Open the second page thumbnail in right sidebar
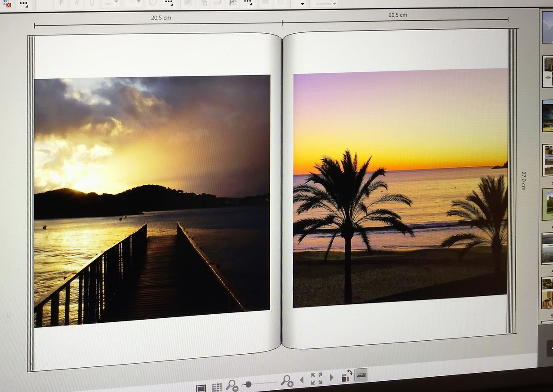The height and width of the screenshot is (392, 553). coord(547,71)
